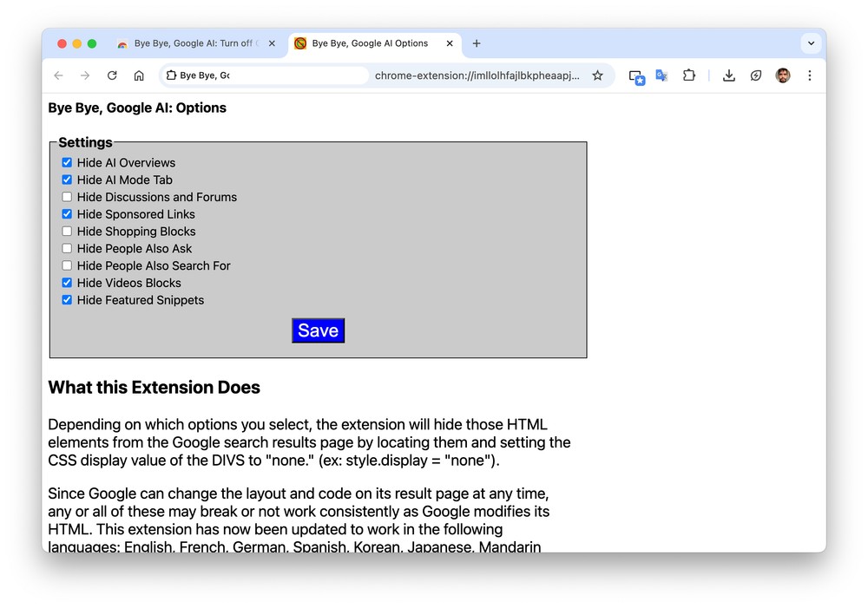The image size is (868, 608).
Task: Click the user profile avatar
Action: click(x=783, y=75)
